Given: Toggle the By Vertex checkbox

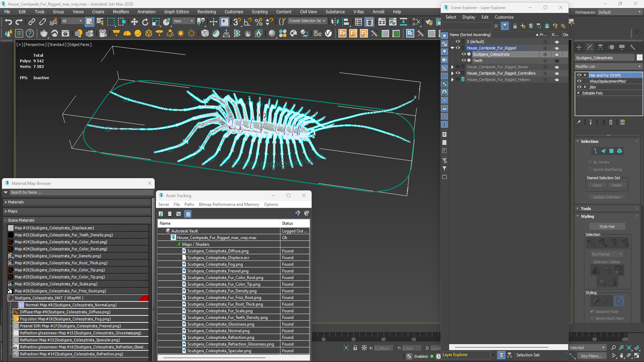Looking at the screenshot, I should (x=590, y=162).
